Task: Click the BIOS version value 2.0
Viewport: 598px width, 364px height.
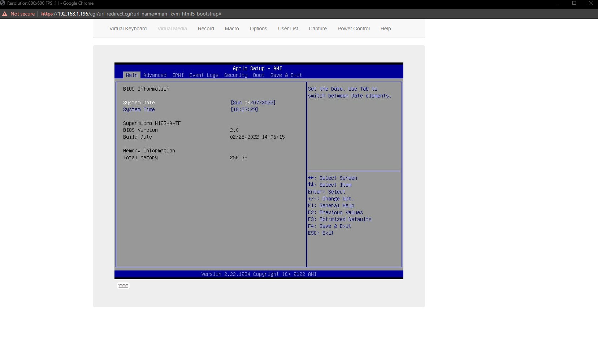Action: (x=234, y=130)
